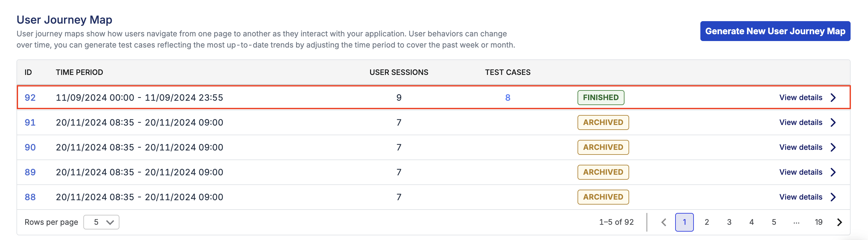The height and width of the screenshot is (240, 868).
Task: Click the chevron arrow in row 91
Action: [x=833, y=122]
